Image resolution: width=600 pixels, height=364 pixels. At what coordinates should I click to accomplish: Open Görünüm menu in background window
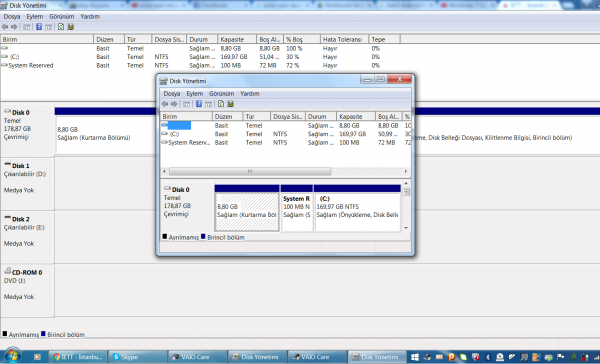[61, 16]
